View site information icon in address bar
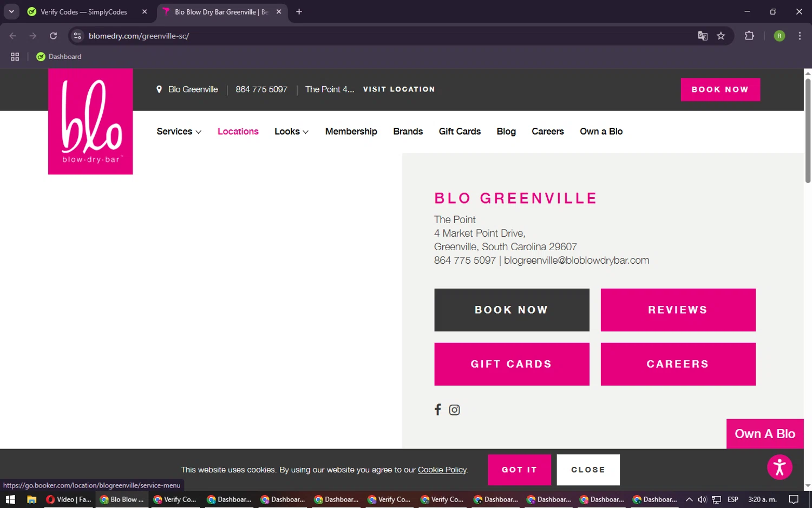 (x=77, y=36)
